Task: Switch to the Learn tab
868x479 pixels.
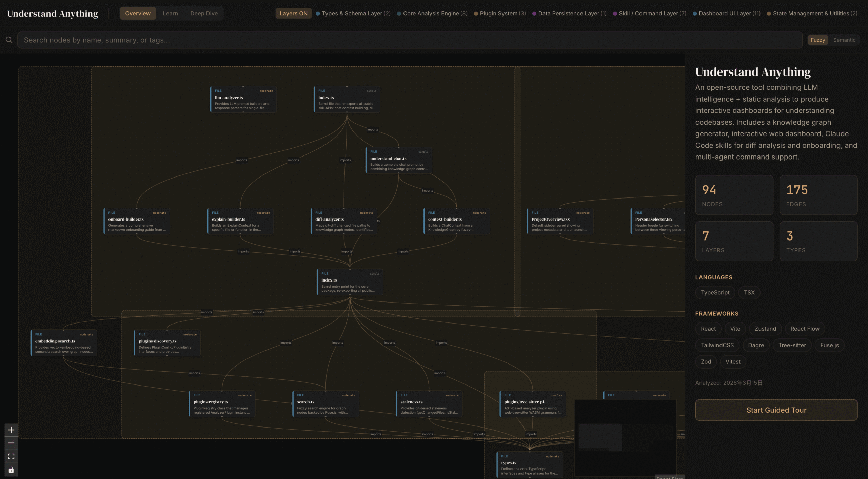Action: [171, 13]
